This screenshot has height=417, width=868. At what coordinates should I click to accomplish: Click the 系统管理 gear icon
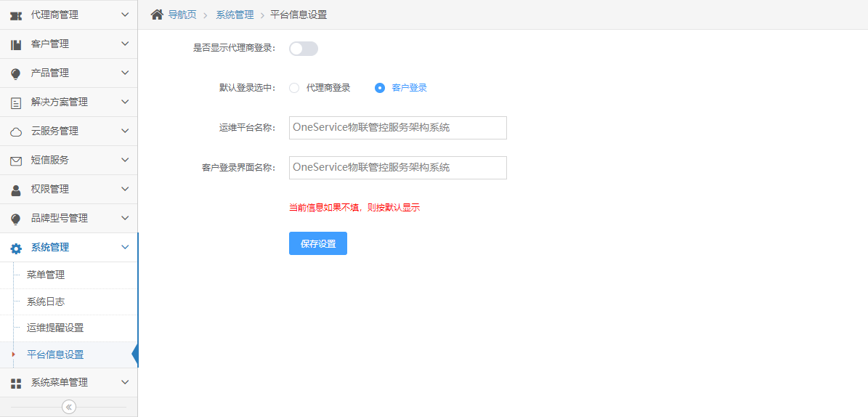click(16, 248)
